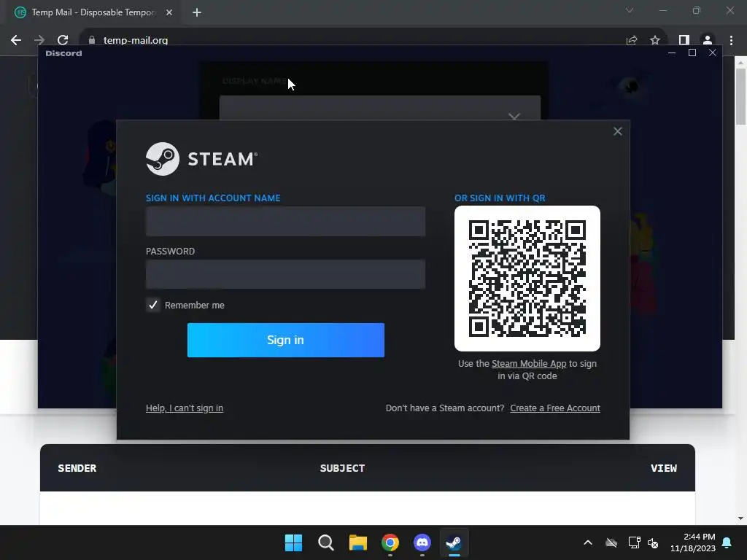Focus the Steam password field

point(285,274)
